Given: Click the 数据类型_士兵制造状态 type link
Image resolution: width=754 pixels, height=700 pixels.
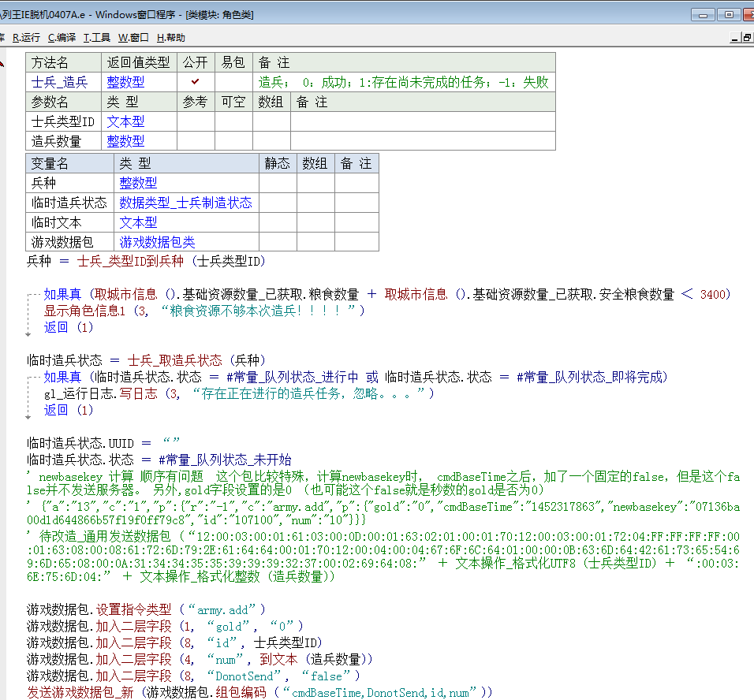Looking at the screenshot, I should (185, 203).
